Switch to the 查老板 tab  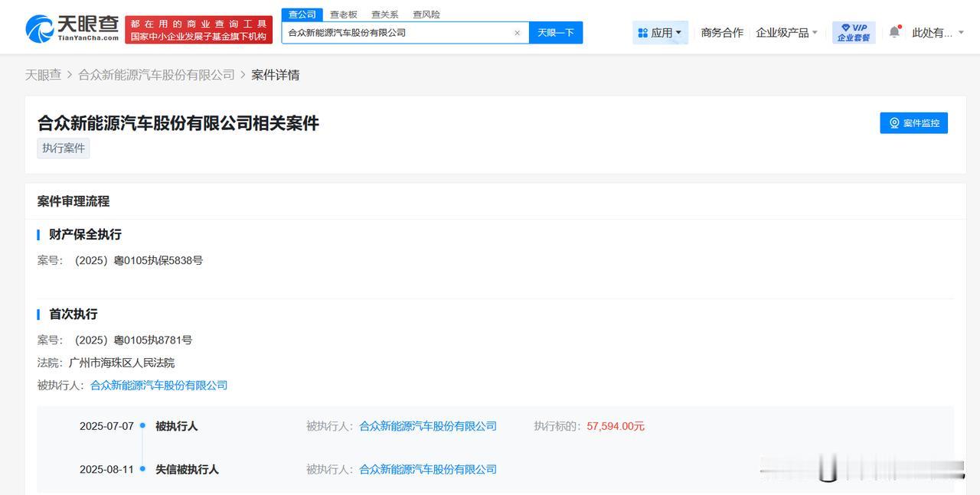click(x=344, y=15)
